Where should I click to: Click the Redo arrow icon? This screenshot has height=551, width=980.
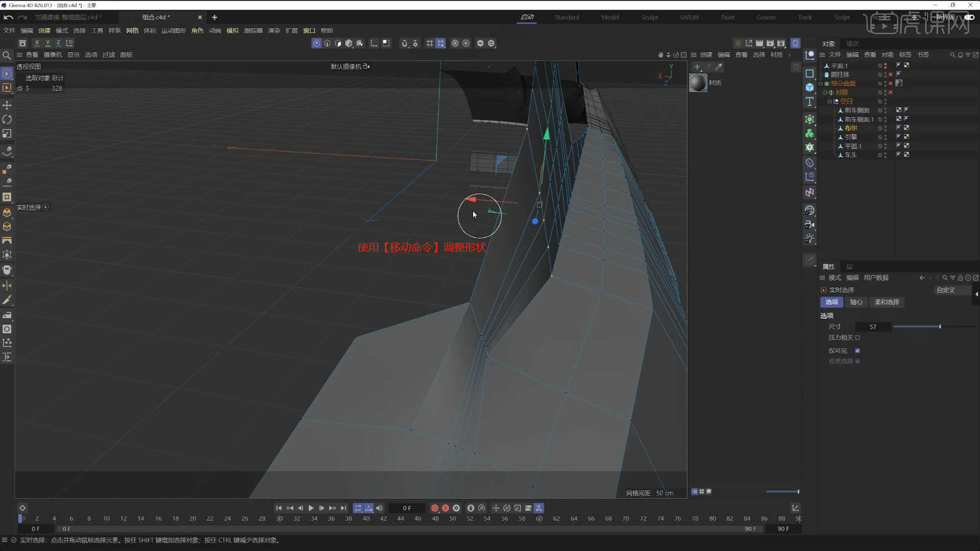(22, 17)
